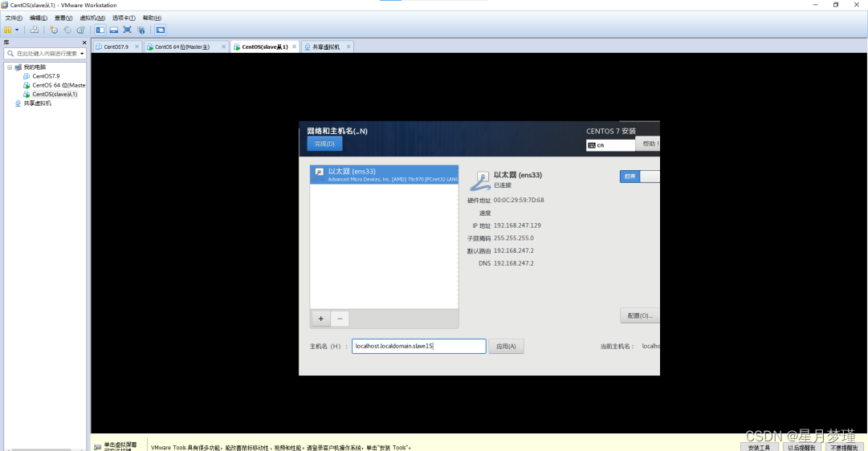The image size is (868, 451).
Task: Collapse the 我的电脑 tree node
Action: 10,67
